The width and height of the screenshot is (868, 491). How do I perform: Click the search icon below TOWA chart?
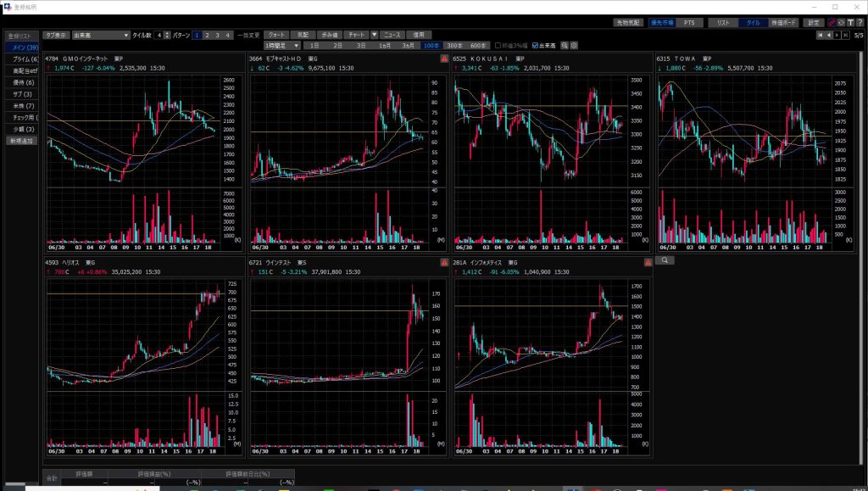(x=664, y=260)
